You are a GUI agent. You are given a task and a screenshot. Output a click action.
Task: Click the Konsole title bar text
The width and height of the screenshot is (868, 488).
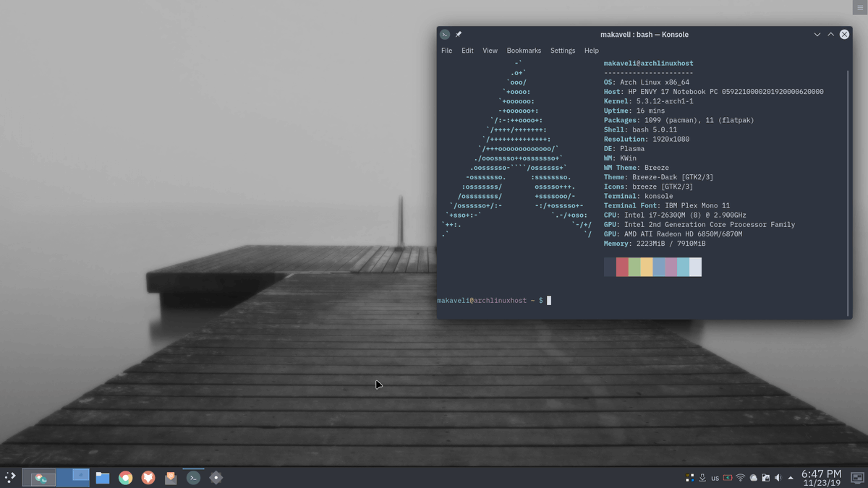[x=644, y=34]
